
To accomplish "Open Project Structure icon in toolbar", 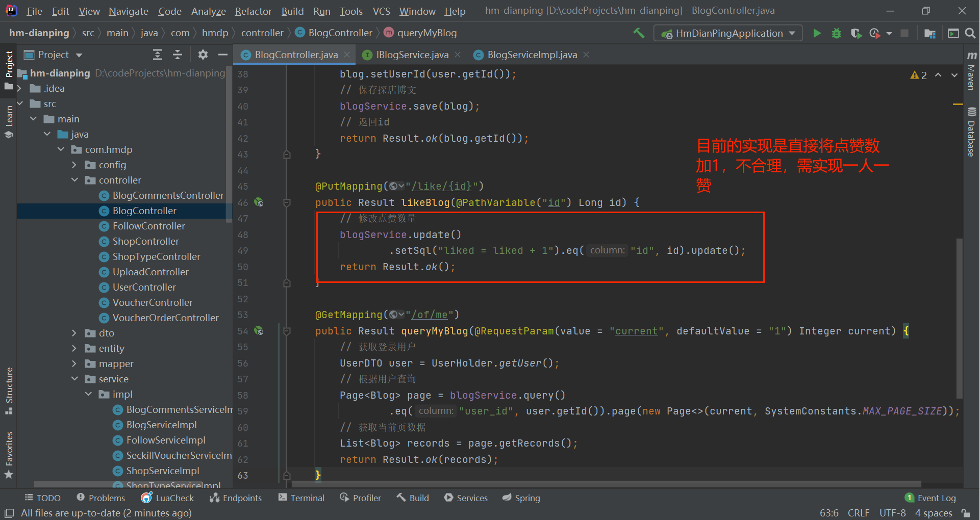I will [929, 33].
